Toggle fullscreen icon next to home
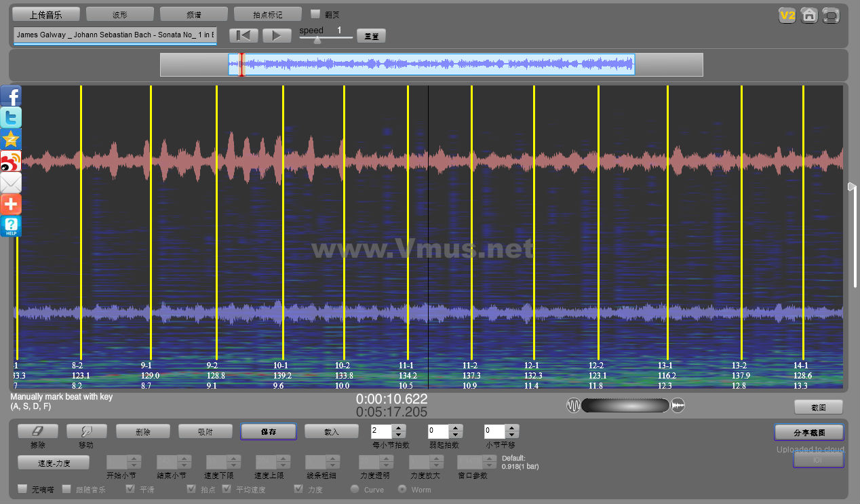Screen dimensions: 860x504 pos(831,15)
